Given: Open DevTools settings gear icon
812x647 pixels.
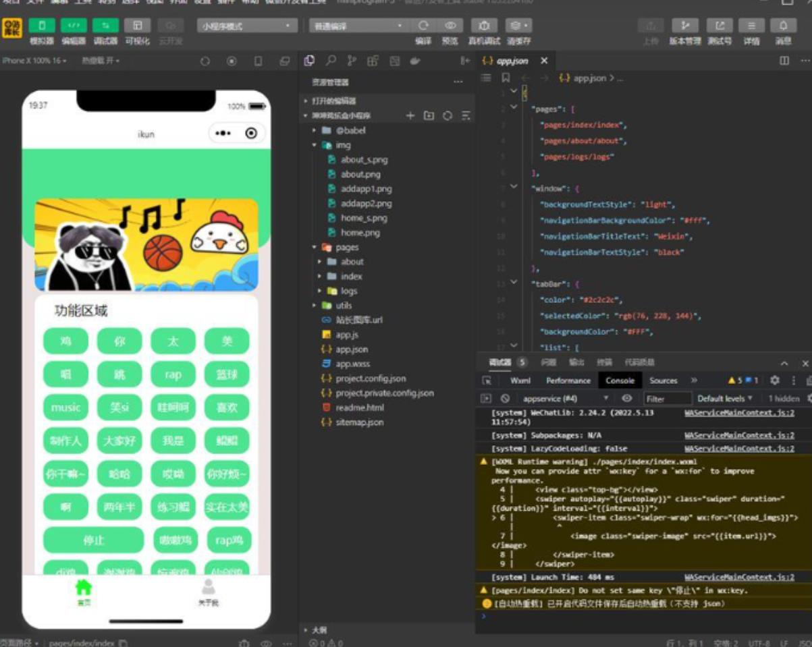Looking at the screenshot, I should (774, 381).
